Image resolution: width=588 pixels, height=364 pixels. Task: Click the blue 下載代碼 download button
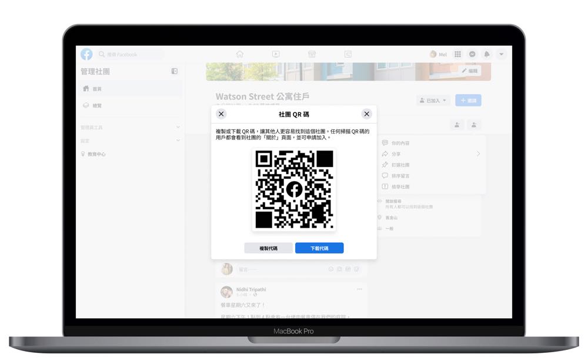click(319, 248)
